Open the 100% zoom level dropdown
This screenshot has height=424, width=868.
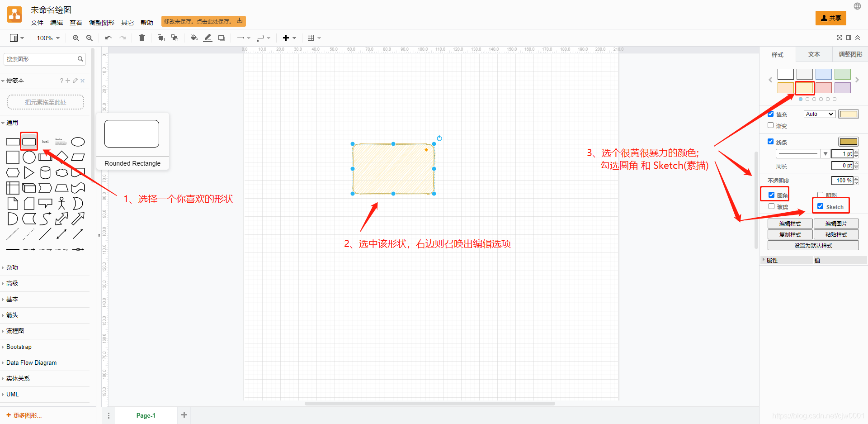[48, 38]
